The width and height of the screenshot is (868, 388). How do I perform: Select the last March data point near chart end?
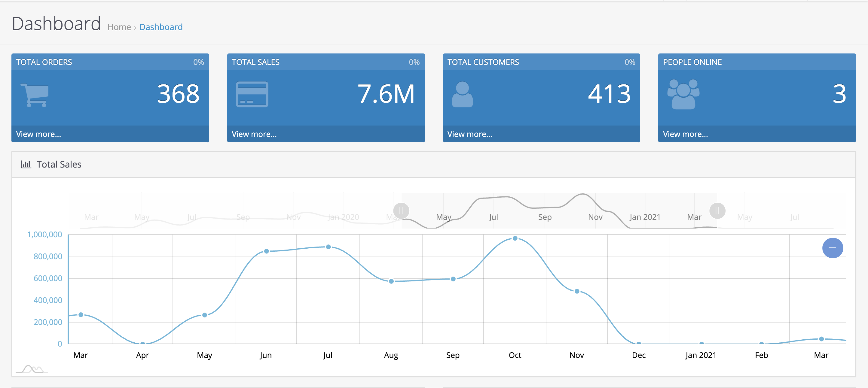(x=821, y=339)
